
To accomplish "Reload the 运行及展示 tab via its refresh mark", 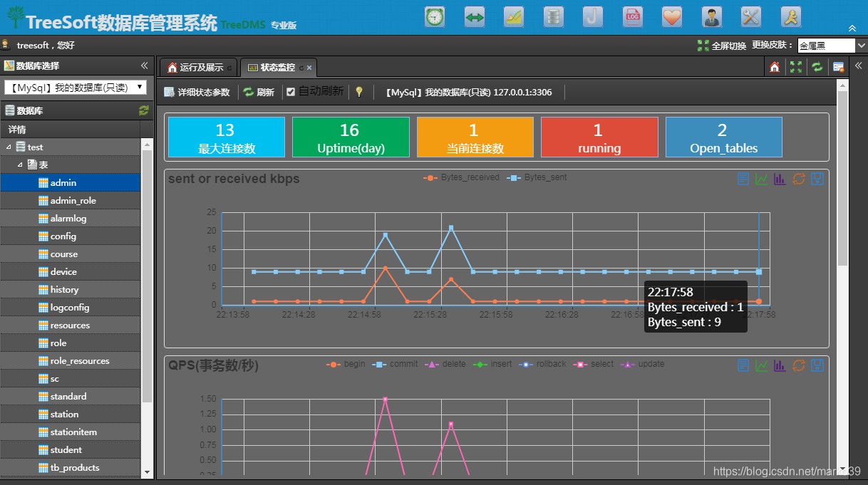I will [x=229, y=68].
